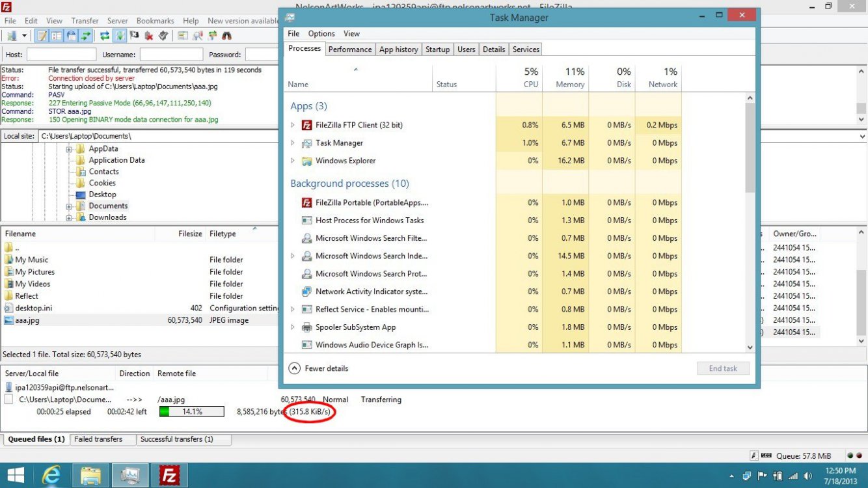This screenshot has height=488, width=868.
Task: Open FileZilla's Bookmarks menu
Action: click(x=155, y=21)
